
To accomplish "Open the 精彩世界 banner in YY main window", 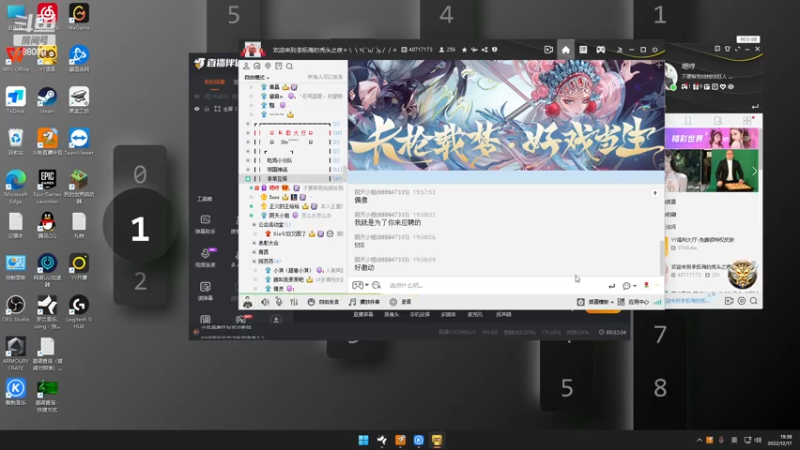I will (x=711, y=138).
